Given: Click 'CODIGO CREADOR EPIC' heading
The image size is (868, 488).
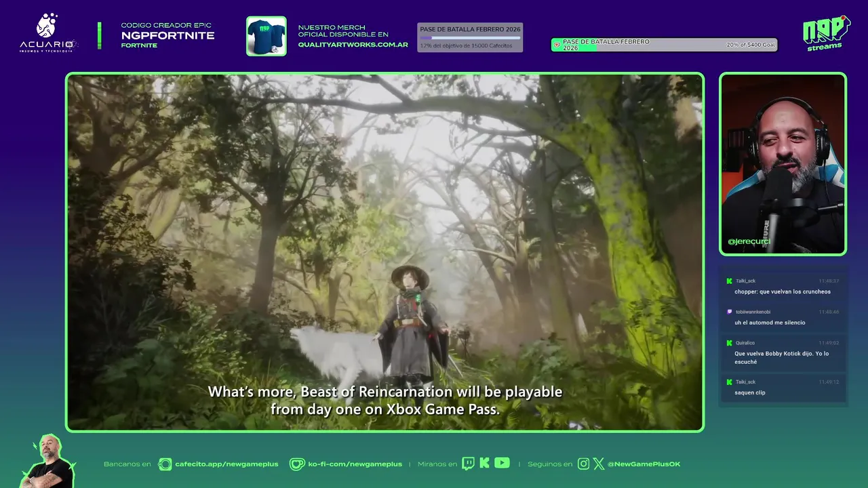Looking at the screenshot, I should [166, 26].
